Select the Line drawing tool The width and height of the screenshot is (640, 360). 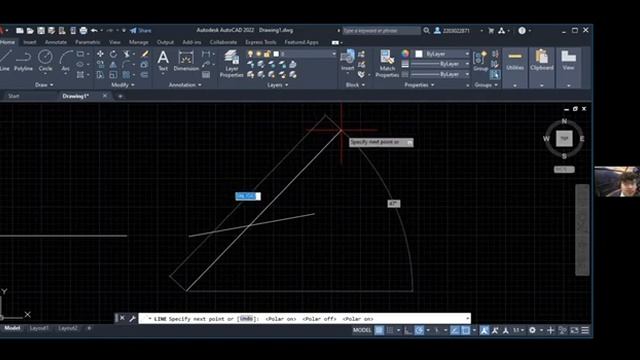point(4,60)
